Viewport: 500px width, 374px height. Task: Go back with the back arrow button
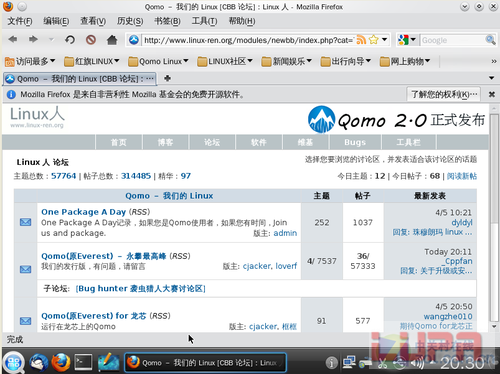[13, 39]
